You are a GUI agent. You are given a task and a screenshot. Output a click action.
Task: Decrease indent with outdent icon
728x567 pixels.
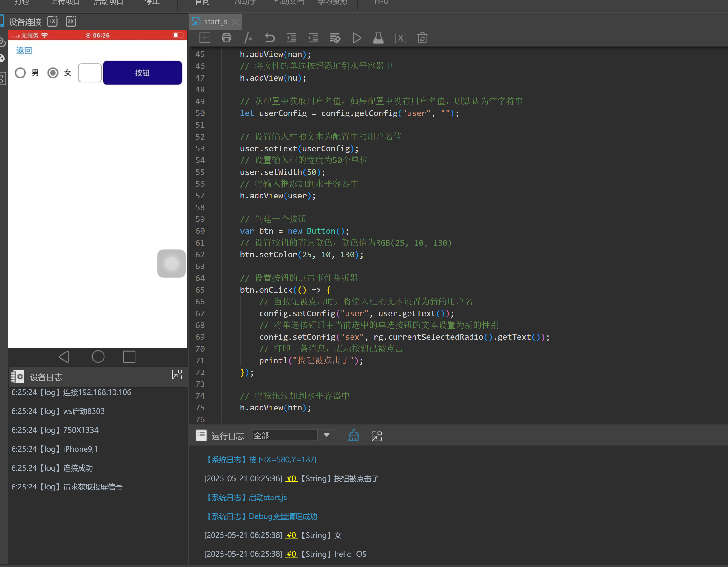(x=292, y=38)
